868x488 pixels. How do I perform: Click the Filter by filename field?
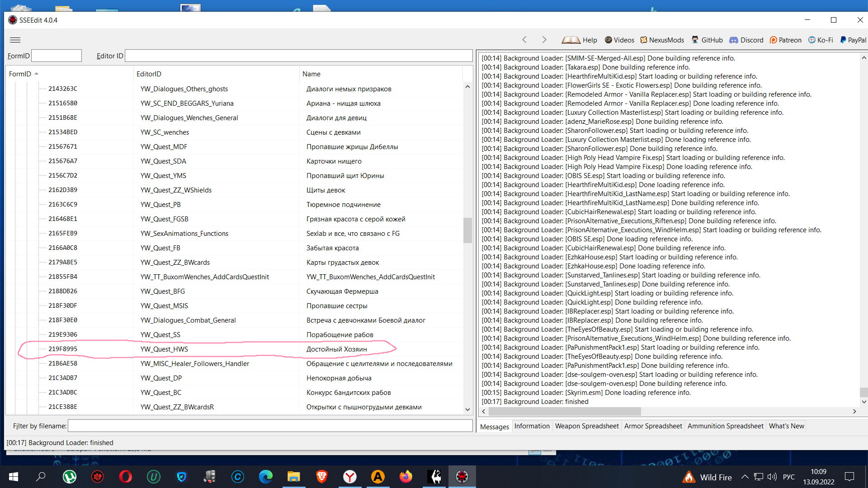click(x=270, y=426)
